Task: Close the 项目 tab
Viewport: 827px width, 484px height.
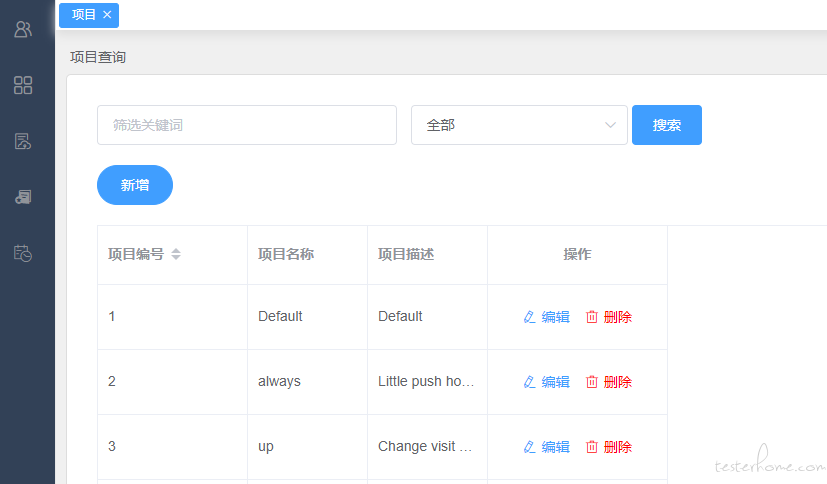Action: click(x=107, y=15)
